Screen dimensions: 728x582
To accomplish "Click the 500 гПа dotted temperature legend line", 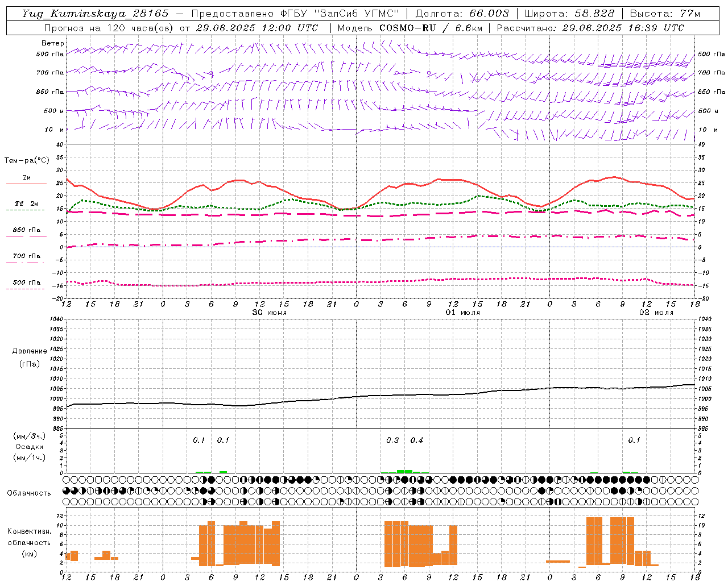I will click(25, 289).
